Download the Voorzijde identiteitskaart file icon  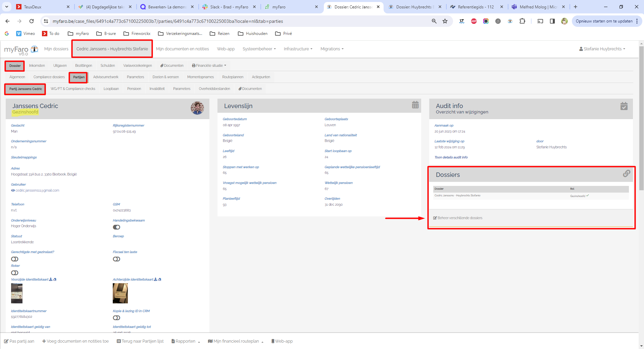click(x=51, y=279)
